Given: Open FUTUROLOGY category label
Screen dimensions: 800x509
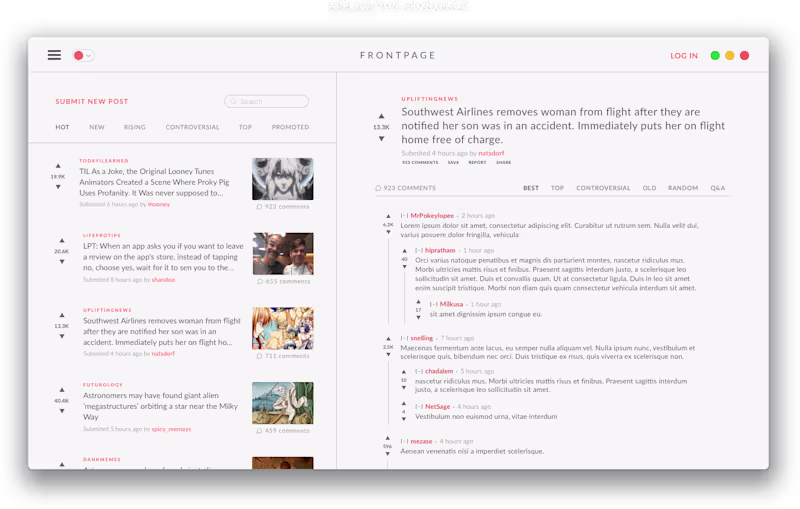Looking at the screenshot, I should tap(103, 385).
